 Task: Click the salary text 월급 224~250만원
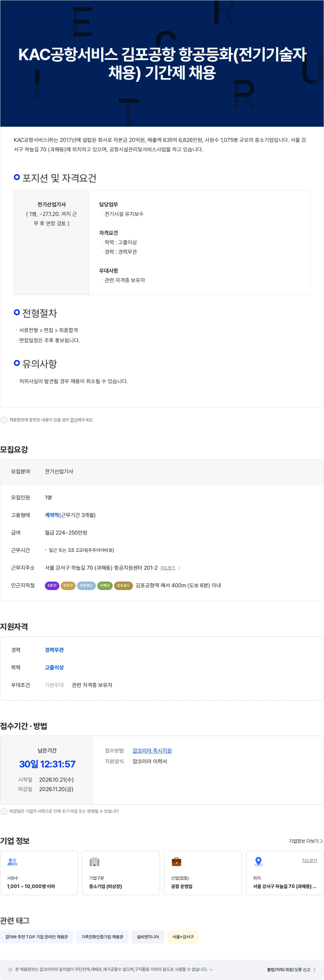click(x=66, y=532)
